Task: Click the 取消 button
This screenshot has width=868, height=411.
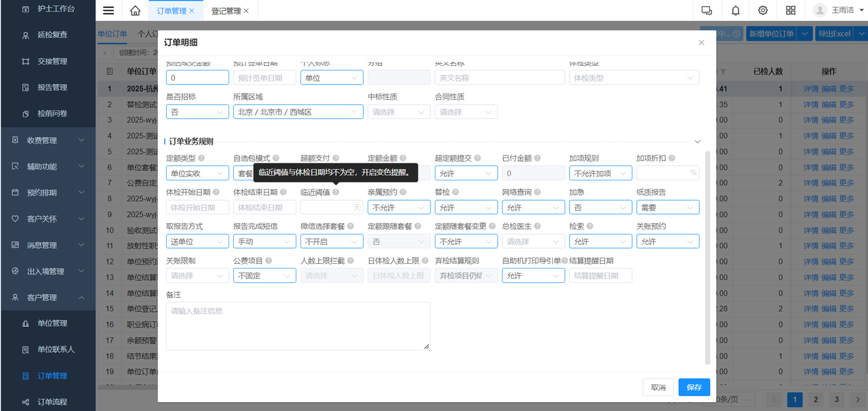Action: (658, 387)
